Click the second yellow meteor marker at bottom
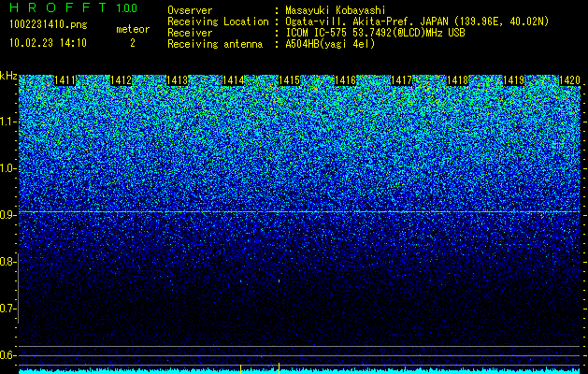Image resolution: width=588 pixels, height=374 pixels. (279, 368)
